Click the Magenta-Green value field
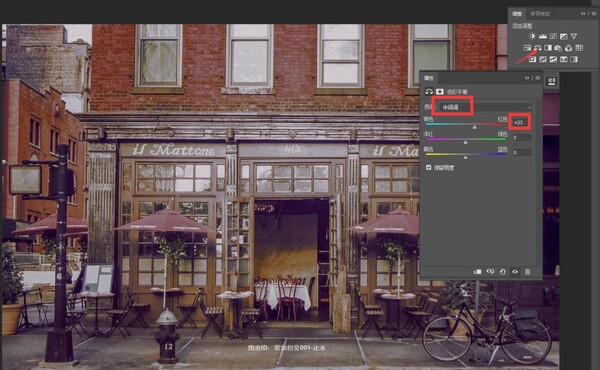 522,137
